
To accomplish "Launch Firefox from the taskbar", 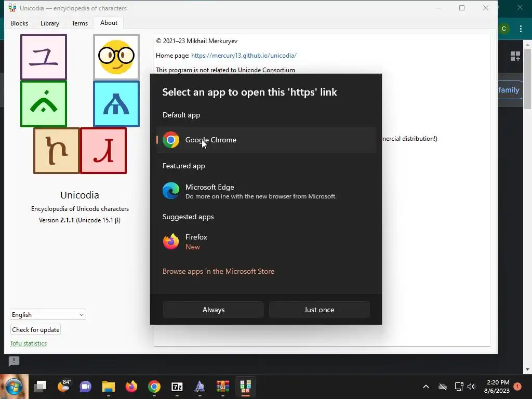I will (131, 387).
